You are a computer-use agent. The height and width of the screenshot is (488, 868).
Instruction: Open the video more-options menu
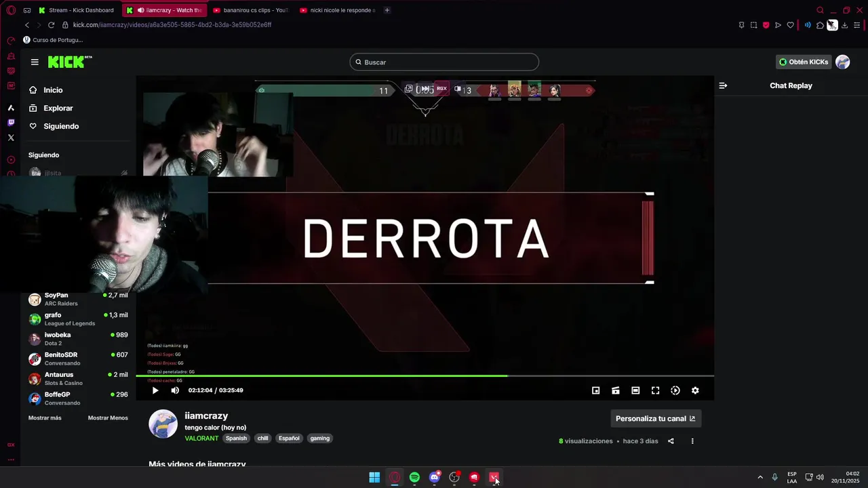(692, 441)
